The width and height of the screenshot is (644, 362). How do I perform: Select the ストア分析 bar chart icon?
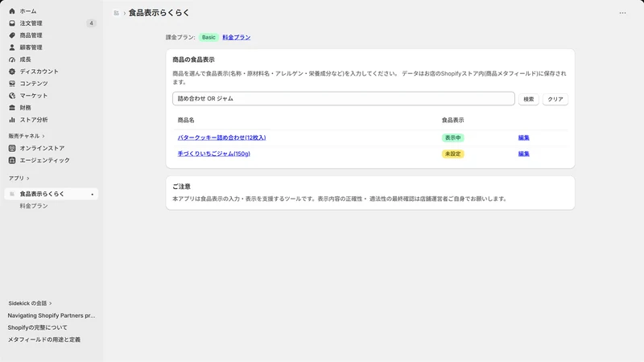(x=12, y=120)
